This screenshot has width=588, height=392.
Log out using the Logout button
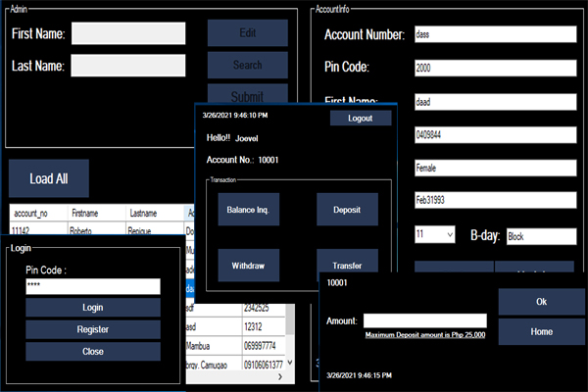click(x=360, y=118)
